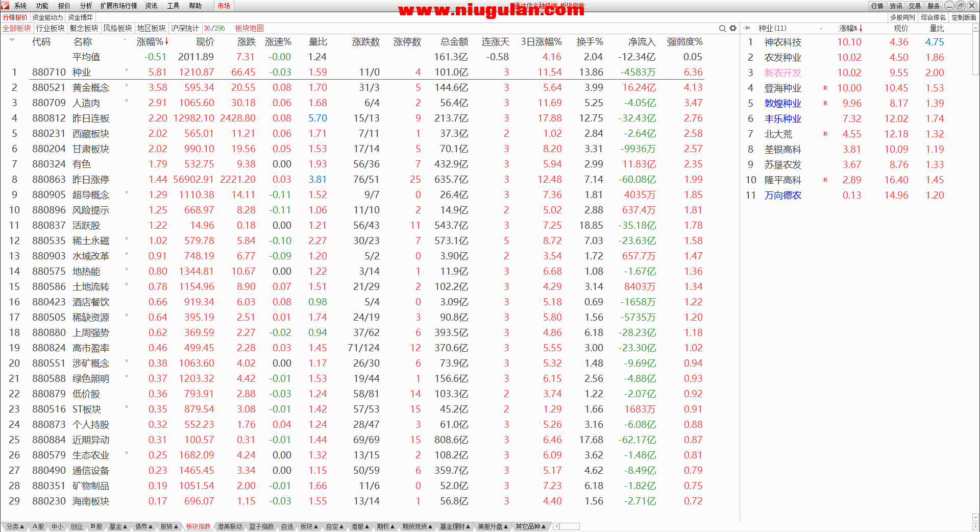Select the 沪深统计 tab
The image size is (980, 532).
[185, 28]
